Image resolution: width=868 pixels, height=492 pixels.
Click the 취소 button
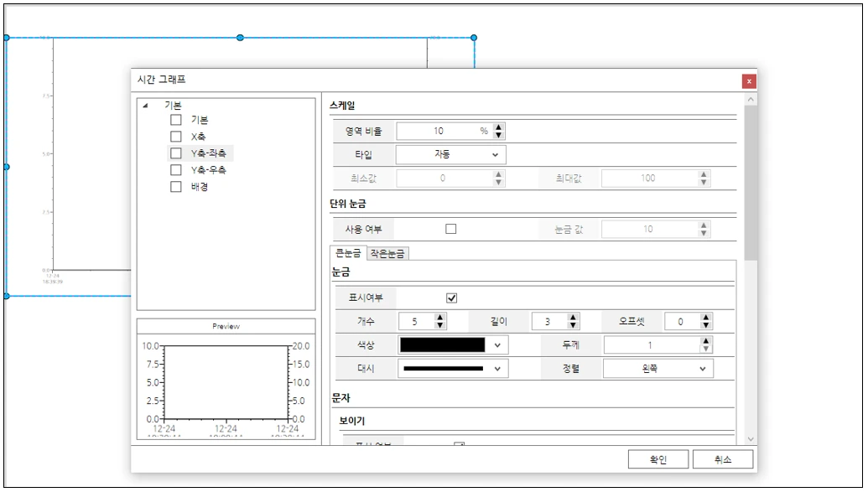coord(723,459)
